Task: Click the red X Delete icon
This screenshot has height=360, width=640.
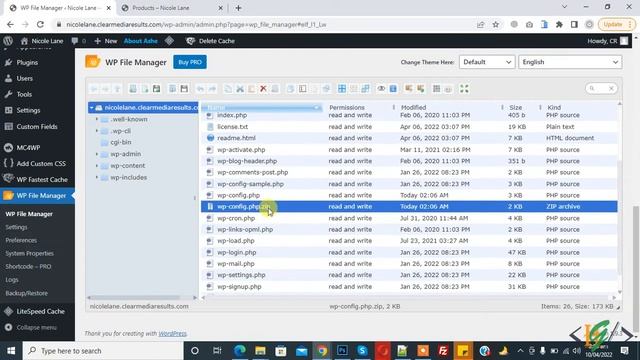Action: point(263,89)
